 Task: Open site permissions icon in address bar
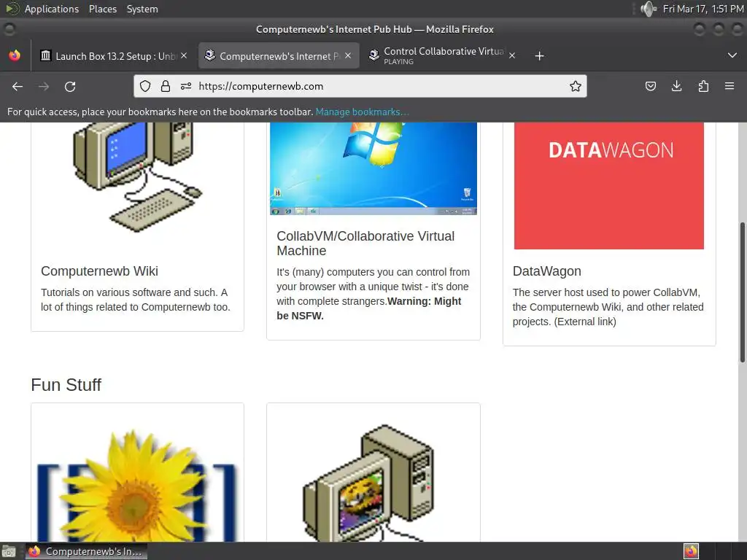186,86
